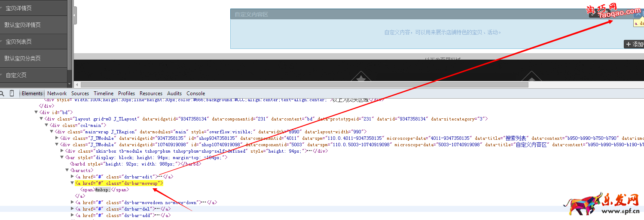This screenshot has height=220, width=644.
Task: Click the DevTools inspect element magnifier icon
Action: (x=3, y=93)
